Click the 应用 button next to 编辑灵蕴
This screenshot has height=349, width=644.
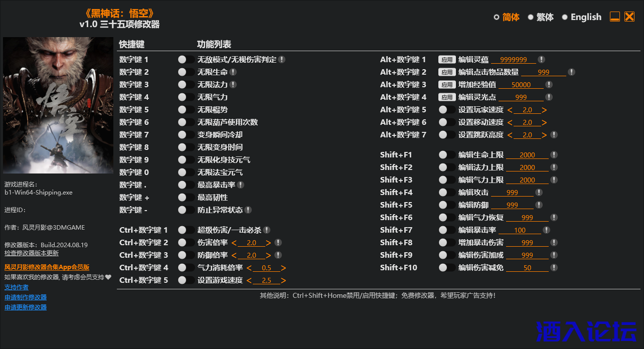(447, 59)
